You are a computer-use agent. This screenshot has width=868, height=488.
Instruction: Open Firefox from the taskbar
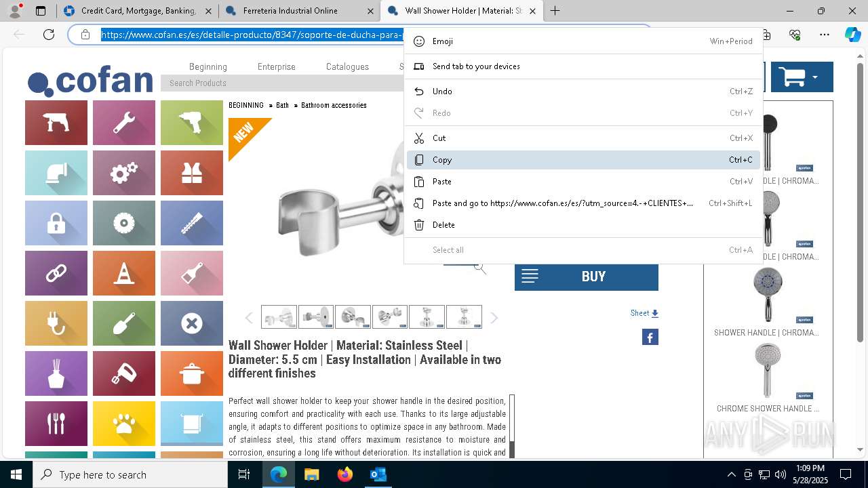(x=345, y=474)
